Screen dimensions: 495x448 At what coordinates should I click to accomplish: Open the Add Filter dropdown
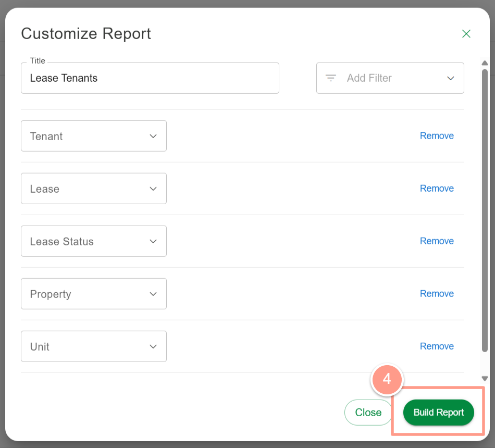click(390, 78)
